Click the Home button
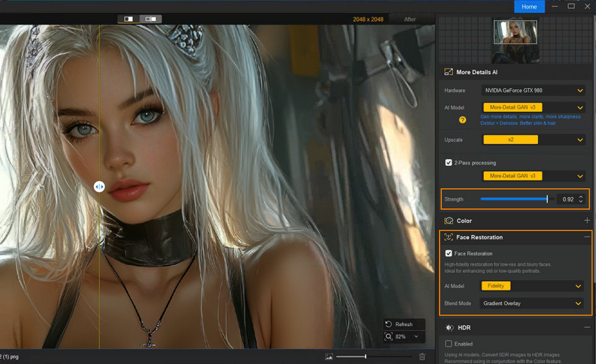This screenshot has width=596, height=364. 529,6
